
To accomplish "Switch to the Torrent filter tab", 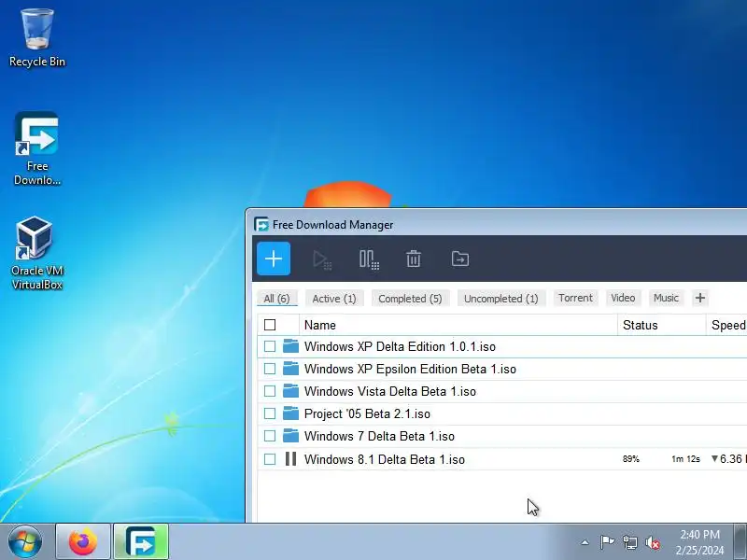I will tap(575, 298).
